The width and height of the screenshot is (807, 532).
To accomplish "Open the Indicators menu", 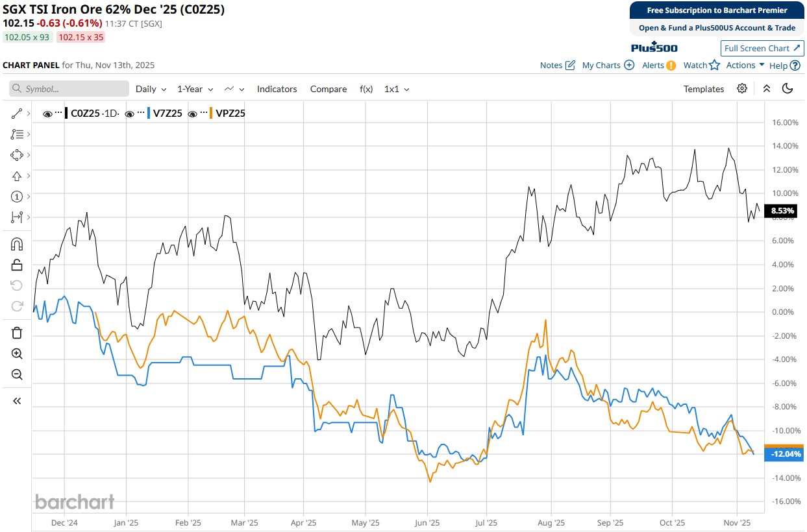I will coord(277,89).
